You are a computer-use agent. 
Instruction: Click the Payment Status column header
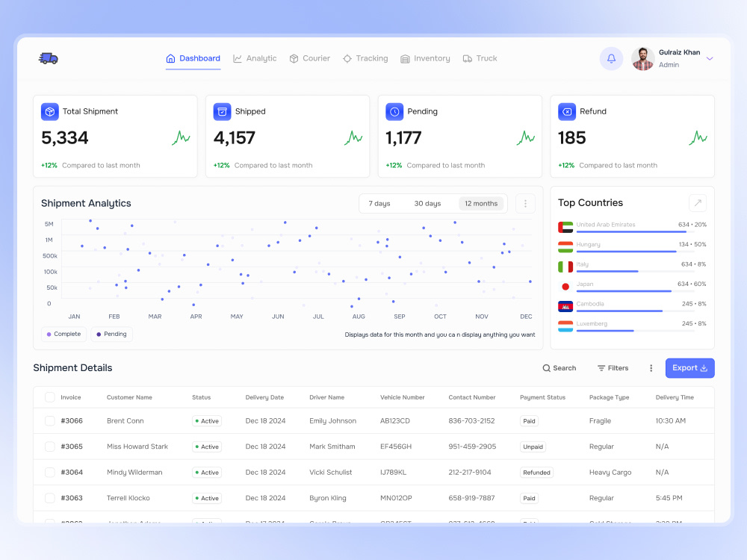pos(542,397)
